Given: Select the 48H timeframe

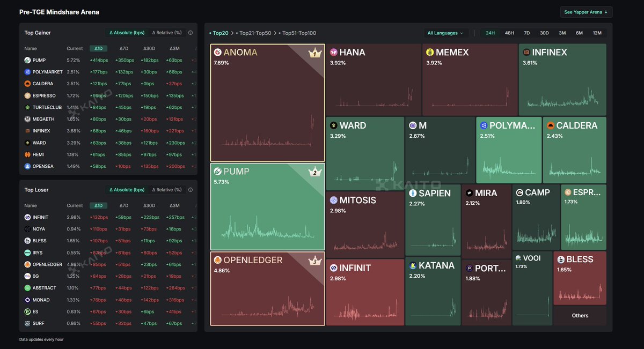Looking at the screenshot, I should (509, 33).
